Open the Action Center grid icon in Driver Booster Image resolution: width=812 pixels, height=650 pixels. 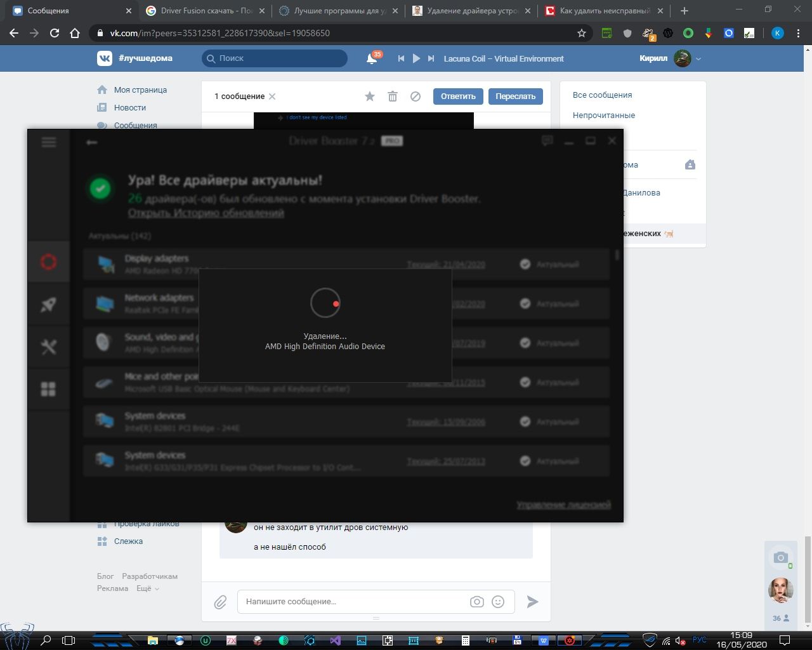tap(48, 388)
